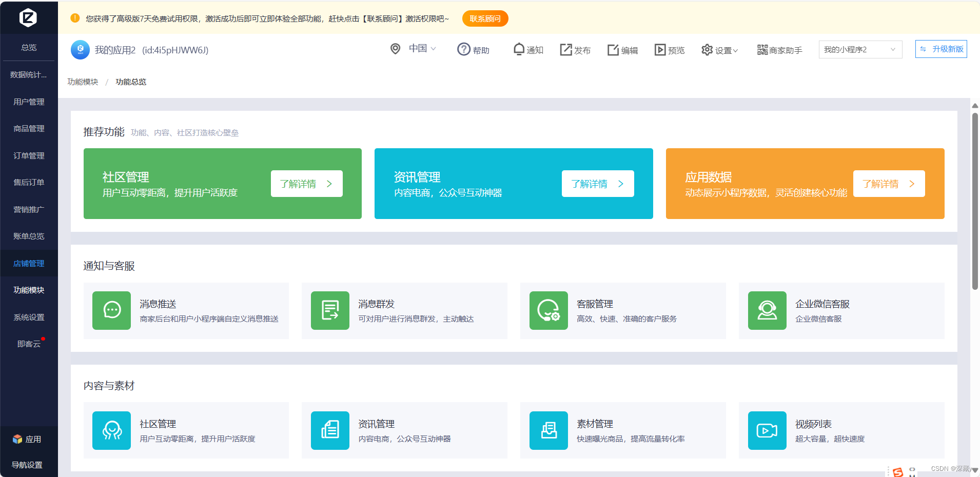The image size is (980, 477).
Task: Click the 升级新版 button
Action: click(x=941, y=49)
